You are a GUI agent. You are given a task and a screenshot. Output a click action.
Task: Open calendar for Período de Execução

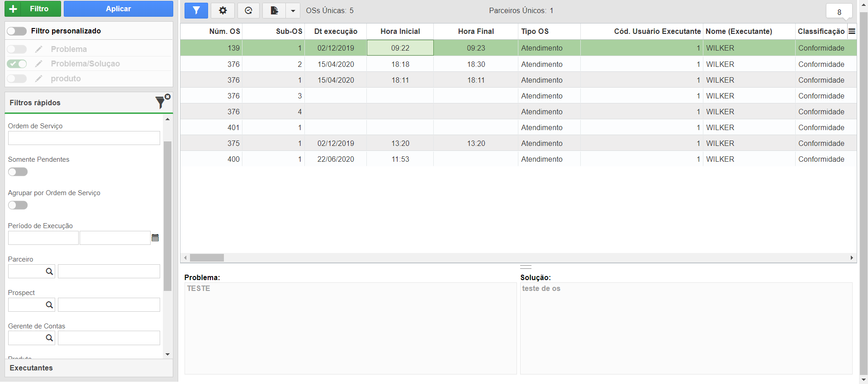[x=155, y=238]
